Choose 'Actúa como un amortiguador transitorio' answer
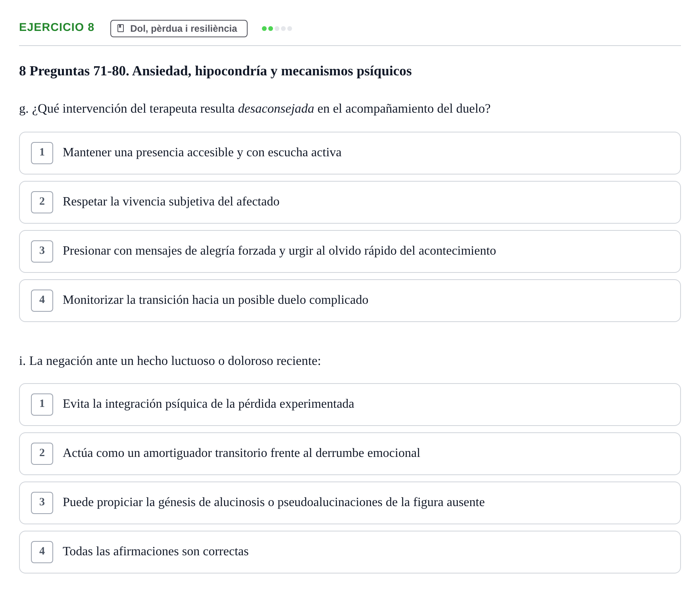 tap(350, 454)
